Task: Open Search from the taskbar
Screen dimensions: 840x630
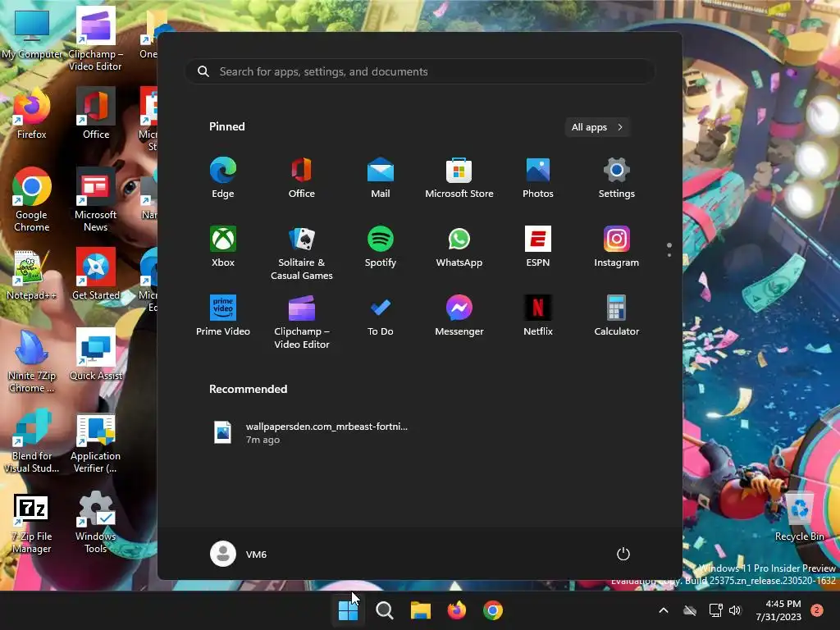Action: 384,610
